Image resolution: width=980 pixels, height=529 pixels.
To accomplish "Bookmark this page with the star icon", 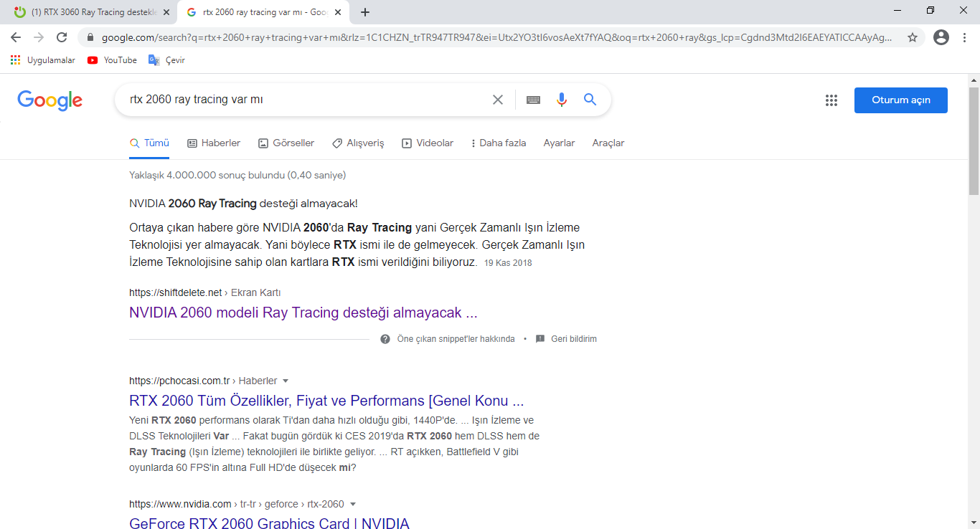I will tap(913, 37).
